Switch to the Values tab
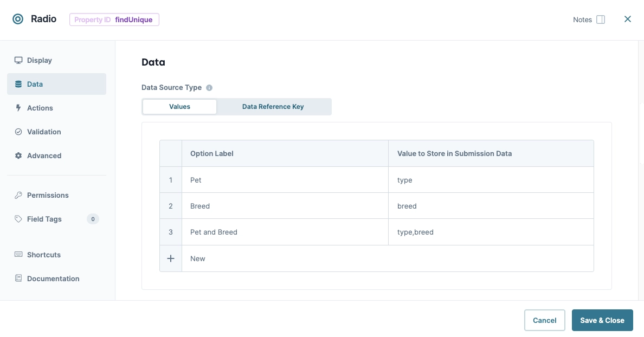The height and width of the screenshot is (337, 644). pyautogui.click(x=179, y=106)
